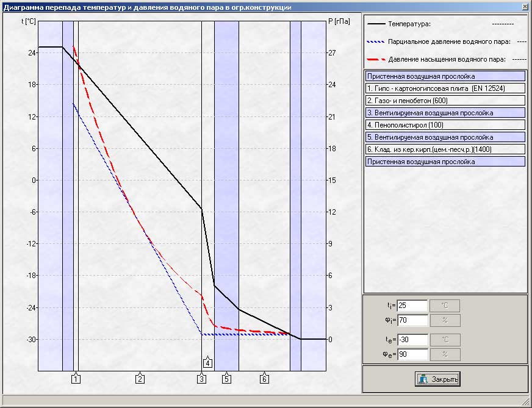The width and height of the screenshot is (532, 408).
Task: Click layer marker 2 below the chart
Action: 140,379
